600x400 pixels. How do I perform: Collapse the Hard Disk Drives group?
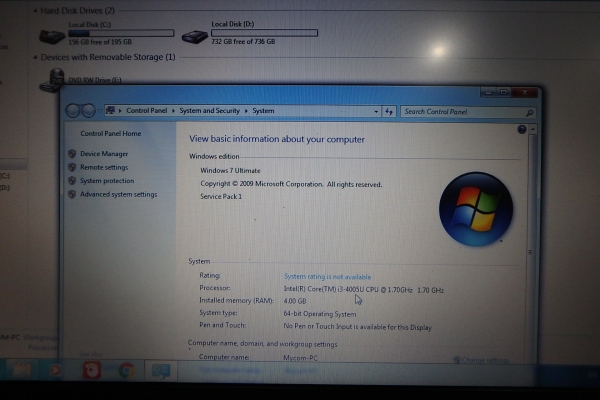pos(35,11)
